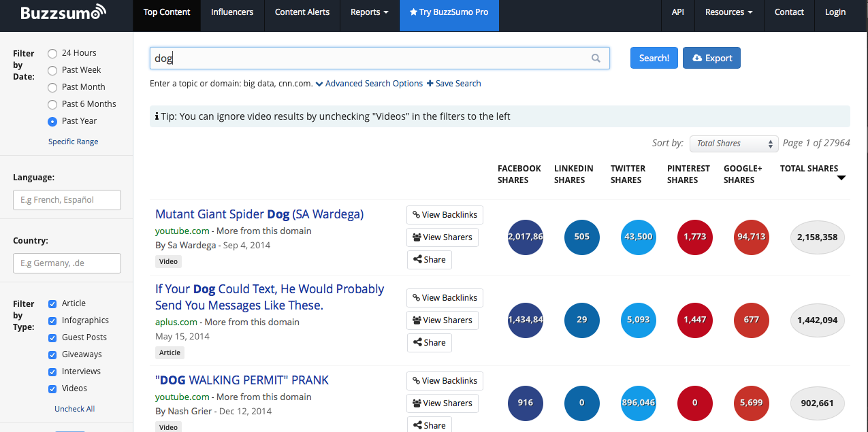The image size is (868, 432).
Task: View Sharers for the aplus.com article
Action: 443,320
